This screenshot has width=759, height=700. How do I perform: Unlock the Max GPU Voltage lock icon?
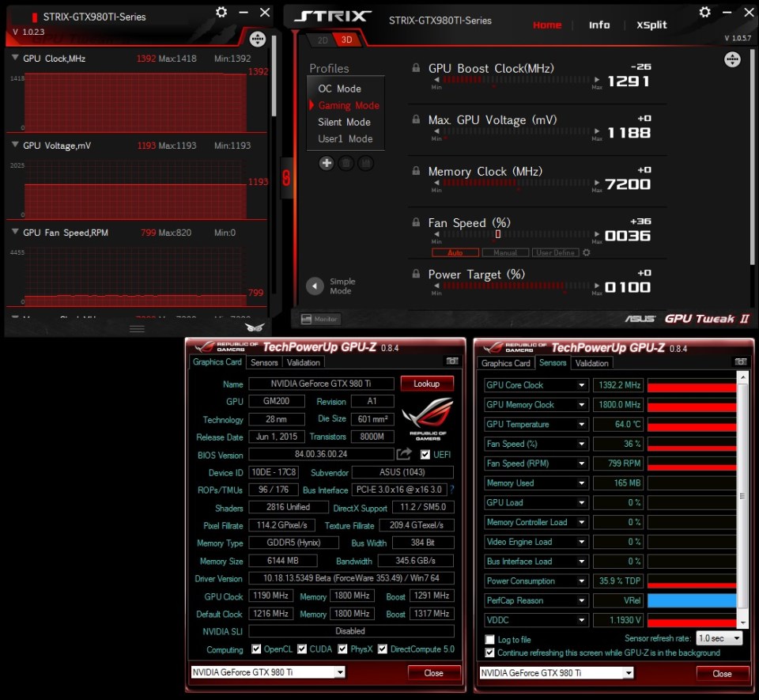(x=416, y=119)
